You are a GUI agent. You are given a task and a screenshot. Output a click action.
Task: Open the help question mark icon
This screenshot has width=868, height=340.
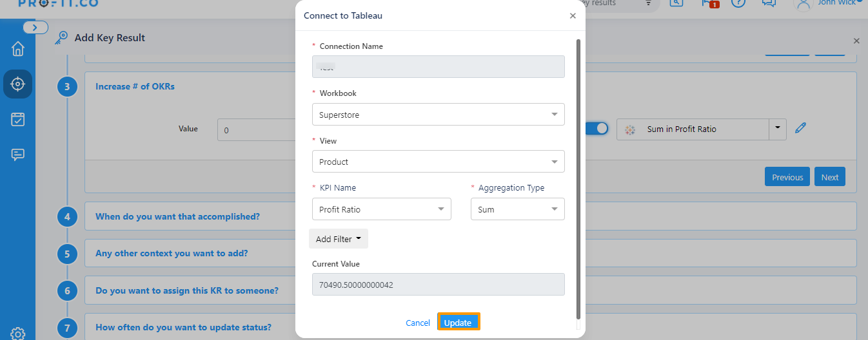pyautogui.click(x=738, y=3)
